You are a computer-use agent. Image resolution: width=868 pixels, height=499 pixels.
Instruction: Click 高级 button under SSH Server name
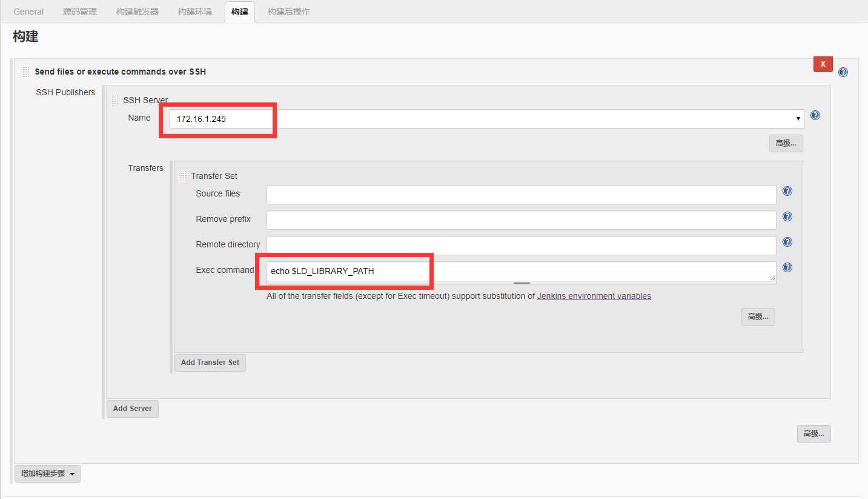[786, 143]
